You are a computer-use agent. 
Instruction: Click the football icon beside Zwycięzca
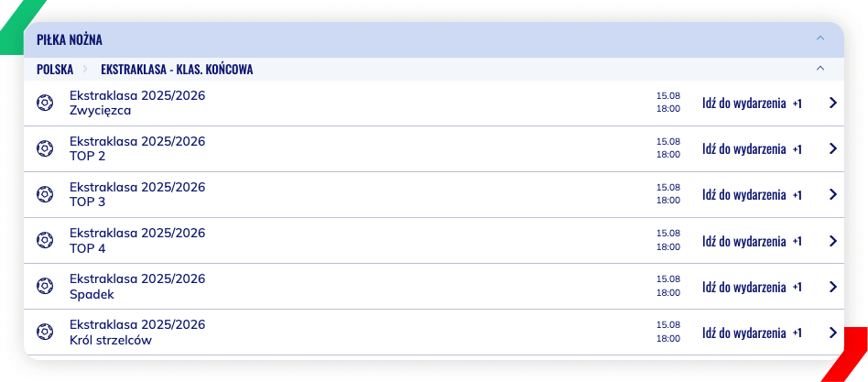tap(45, 103)
